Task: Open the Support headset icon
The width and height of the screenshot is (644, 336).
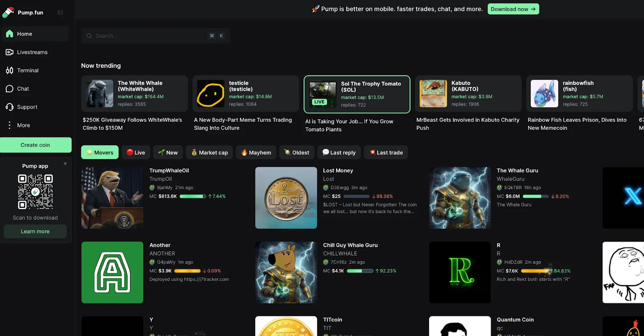Action: (x=10, y=107)
